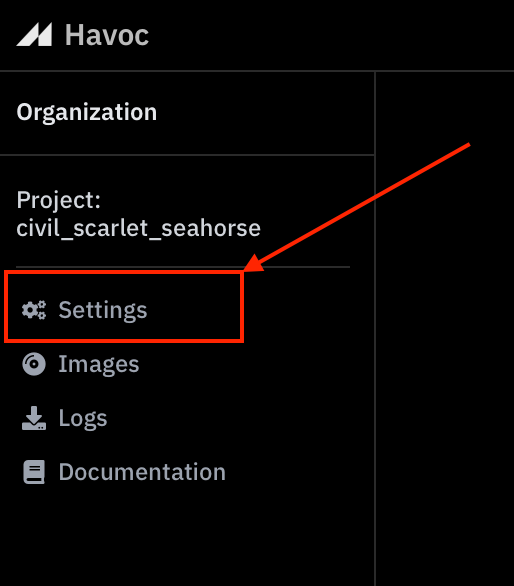Viewport: 514px width, 586px height.
Task: Click the Logs download icon
Action: click(34, 418)
